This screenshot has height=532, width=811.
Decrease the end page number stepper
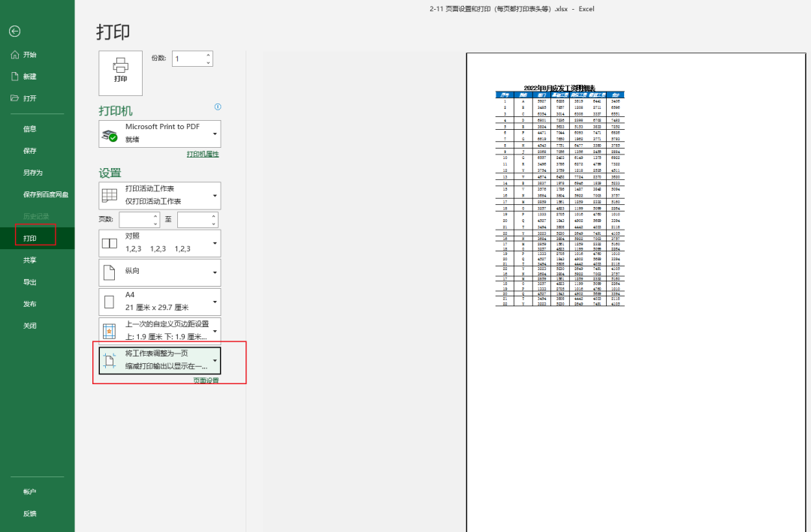click(x=213, y=224)
